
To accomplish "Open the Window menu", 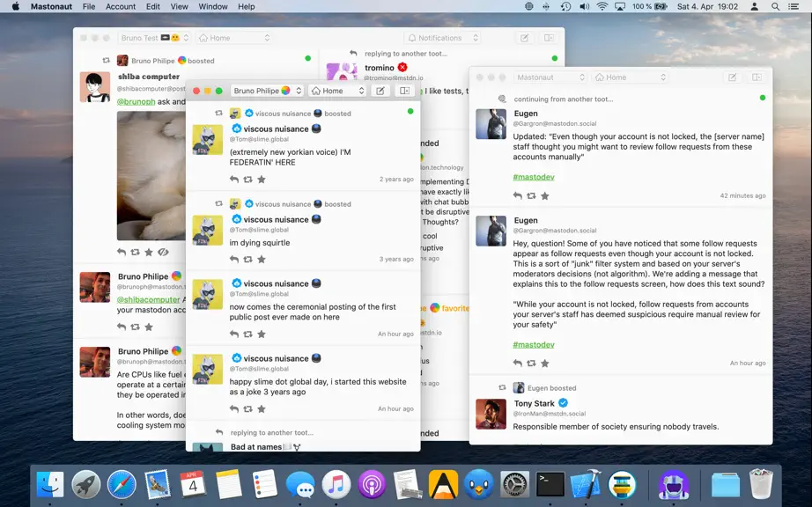I will tap(213, 7).
